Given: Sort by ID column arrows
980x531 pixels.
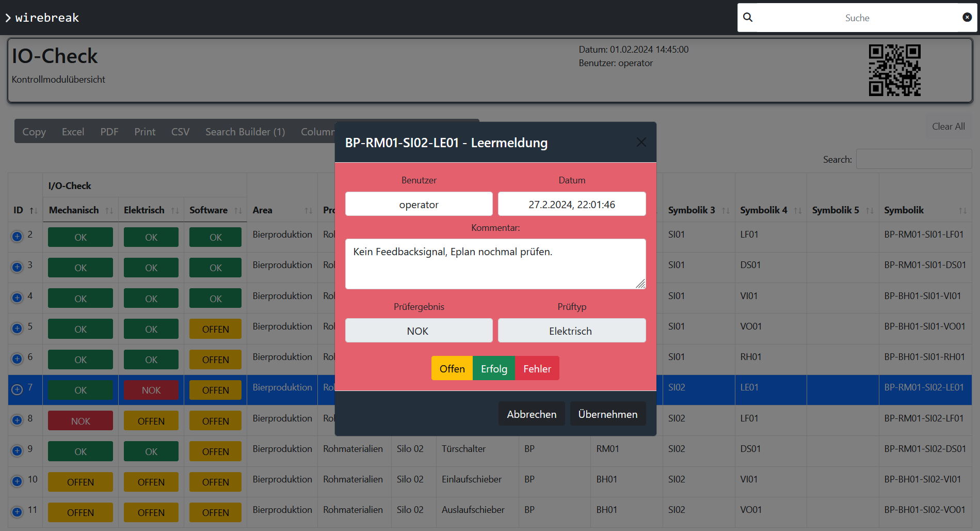Looking at the screenshot, I should [x=34, y=211].
